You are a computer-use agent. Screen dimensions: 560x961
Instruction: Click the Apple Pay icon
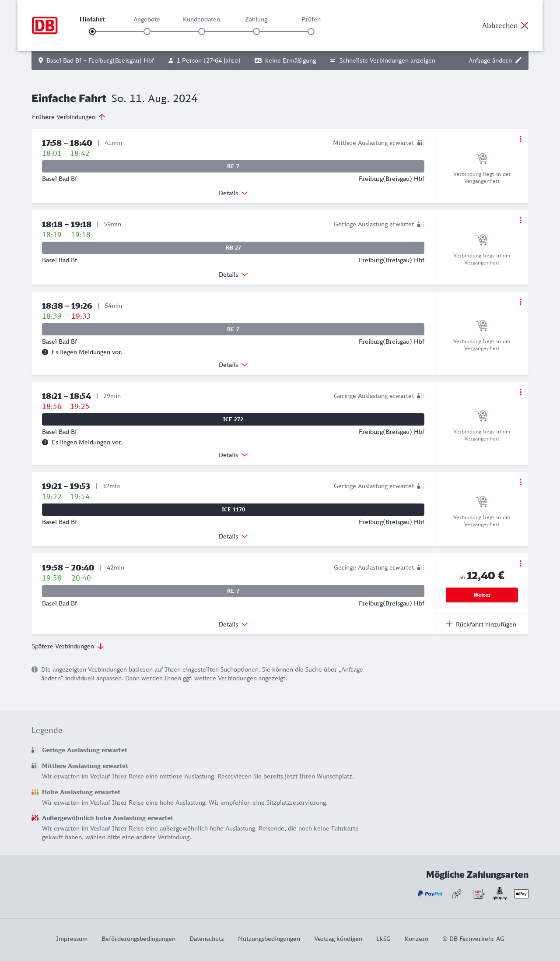(521, 894)
